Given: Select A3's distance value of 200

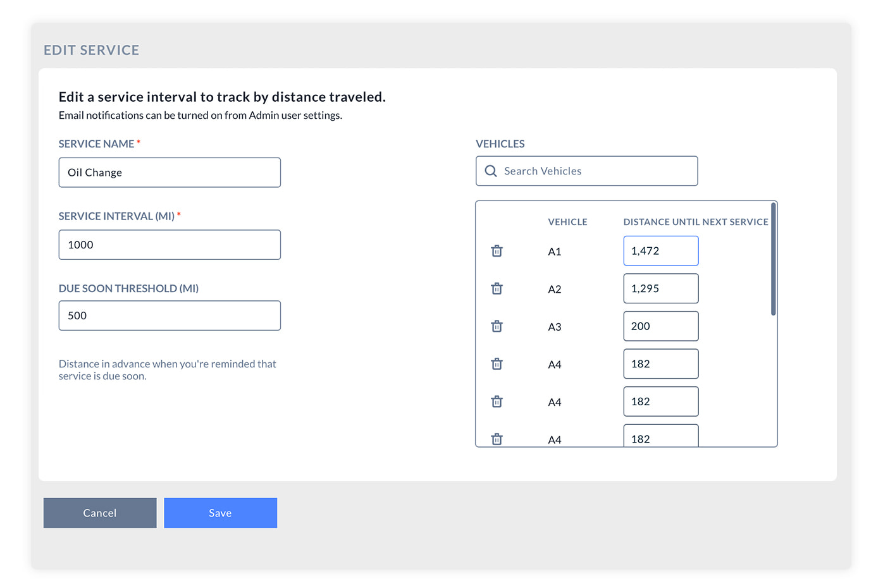Looking at the screenshot, I should point(661,326).
